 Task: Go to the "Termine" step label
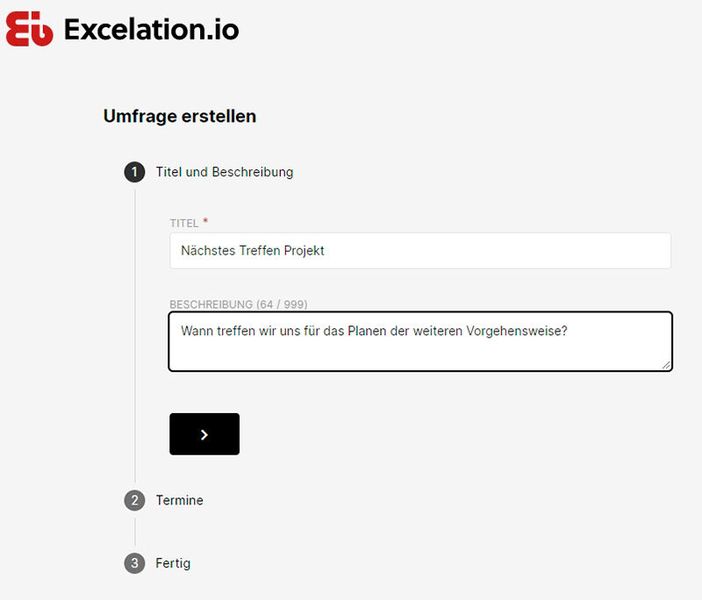[179, 500]
